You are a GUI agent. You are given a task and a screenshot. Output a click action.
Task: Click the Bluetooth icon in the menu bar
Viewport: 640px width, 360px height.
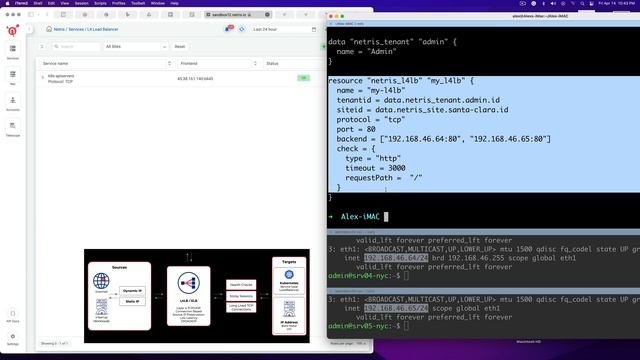pos(543,3)
